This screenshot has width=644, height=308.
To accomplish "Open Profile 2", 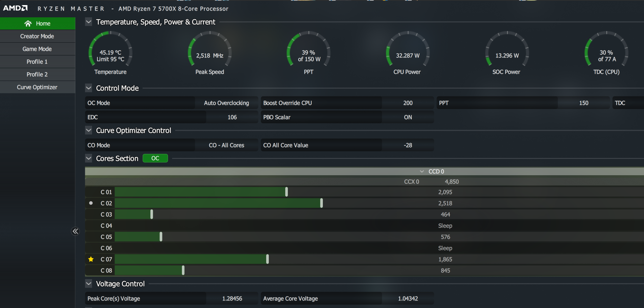I will (38, 74).
